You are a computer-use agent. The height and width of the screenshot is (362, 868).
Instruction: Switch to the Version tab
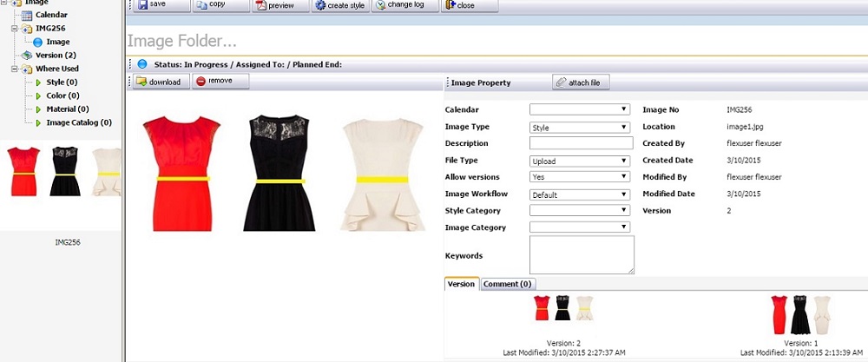(462, 283)
